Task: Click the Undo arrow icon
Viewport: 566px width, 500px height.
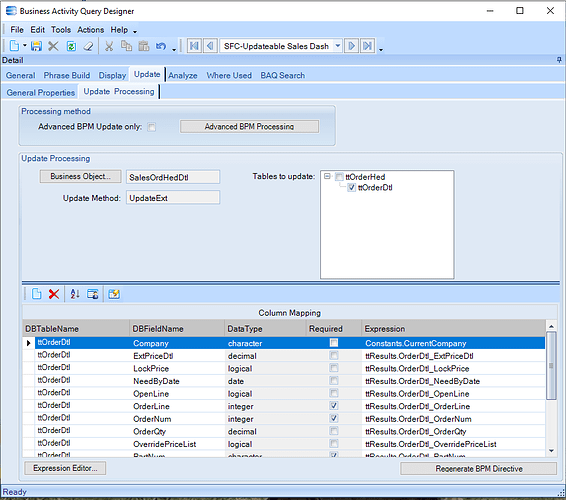Action: [x=161, y=46]
